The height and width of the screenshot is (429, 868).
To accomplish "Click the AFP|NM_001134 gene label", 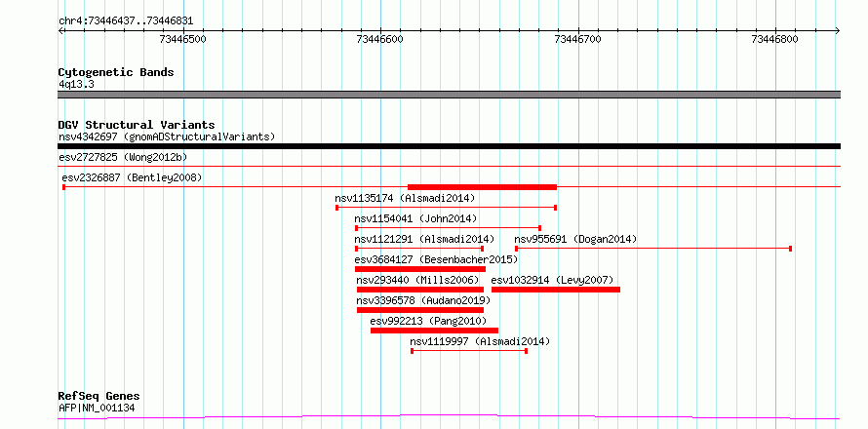I will [x=97, y=409].
